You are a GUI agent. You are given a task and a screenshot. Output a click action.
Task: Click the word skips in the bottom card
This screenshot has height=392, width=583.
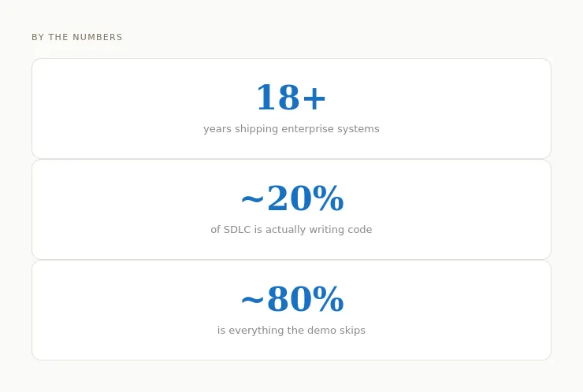coord(352,331)
